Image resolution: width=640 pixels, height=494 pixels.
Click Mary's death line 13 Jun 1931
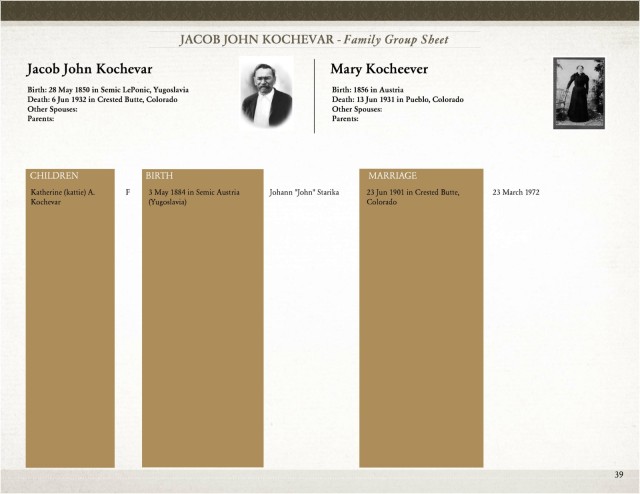(x=398, y=100)
